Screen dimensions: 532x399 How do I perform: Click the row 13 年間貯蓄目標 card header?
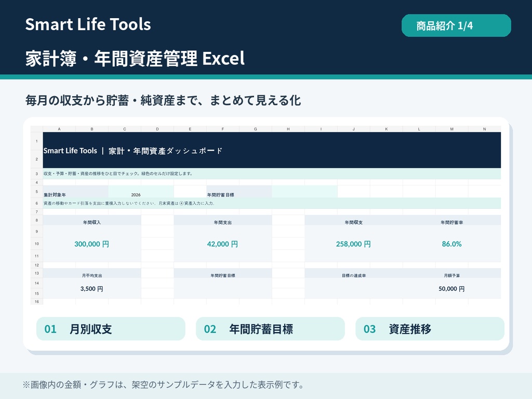tap(222, 273)
